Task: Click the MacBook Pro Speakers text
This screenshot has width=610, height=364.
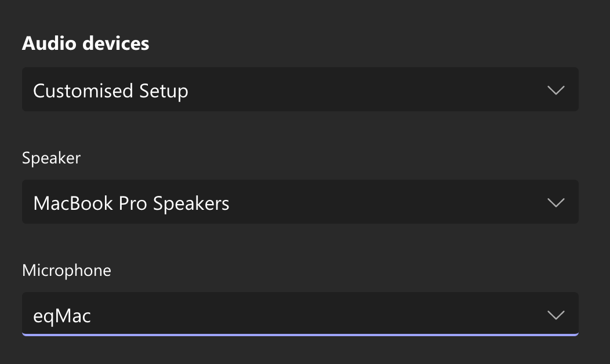Action: (131, 203)
